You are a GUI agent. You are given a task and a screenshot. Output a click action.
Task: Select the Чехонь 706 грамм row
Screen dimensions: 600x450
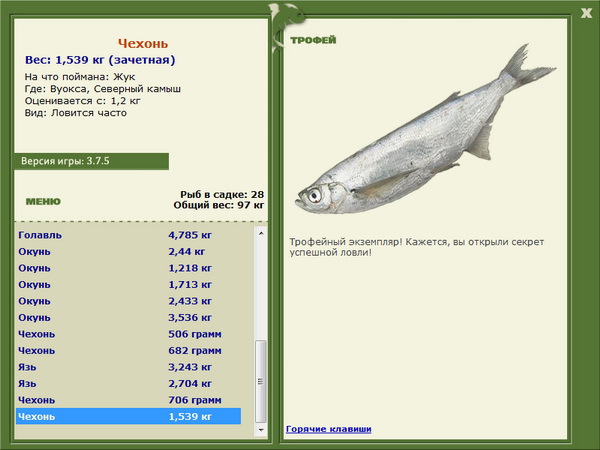click(129, 400)
